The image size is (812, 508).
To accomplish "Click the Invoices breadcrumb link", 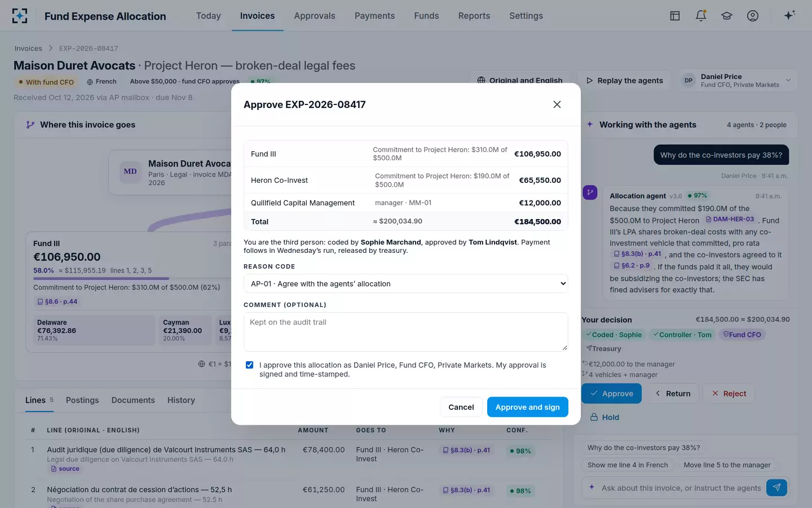I will 28,49.
